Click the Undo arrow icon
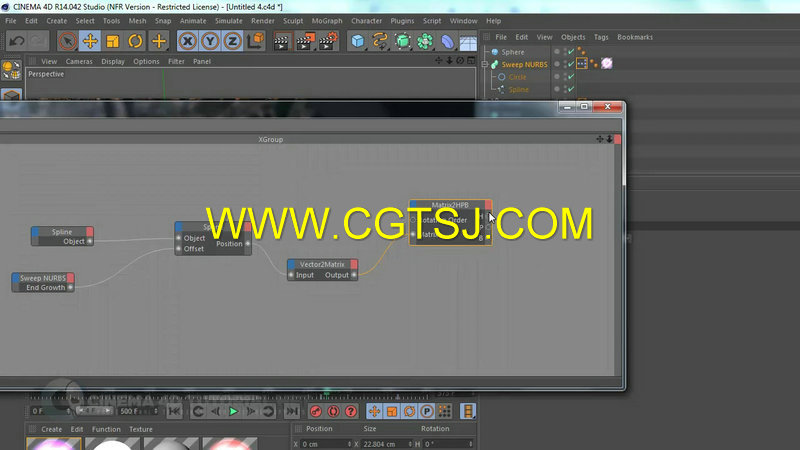 (16, 41)
